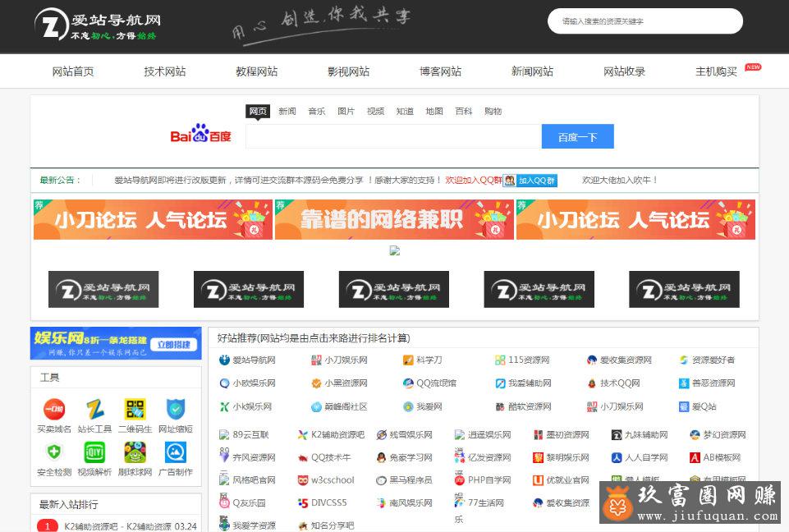Click the 欢迎加入QQ群 red link
This screenshot has height=532, width=789.
[x=474, y=180]
